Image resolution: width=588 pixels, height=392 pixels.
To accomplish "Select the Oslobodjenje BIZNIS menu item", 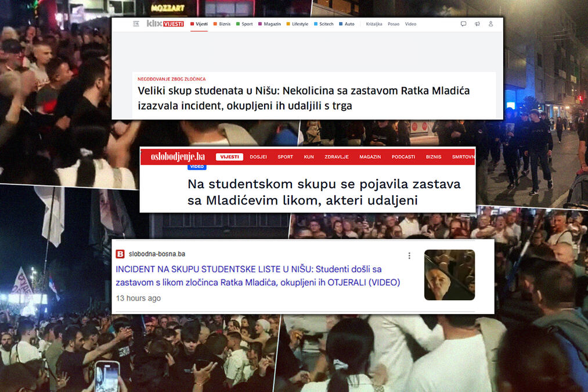I will [434, 157].
